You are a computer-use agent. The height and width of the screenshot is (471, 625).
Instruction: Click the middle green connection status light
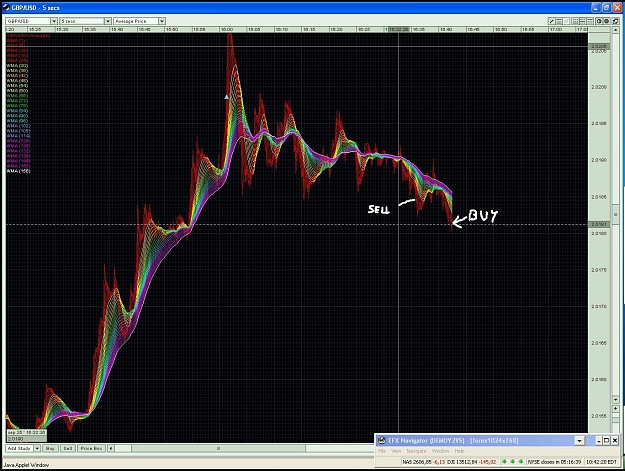[513, 461]
